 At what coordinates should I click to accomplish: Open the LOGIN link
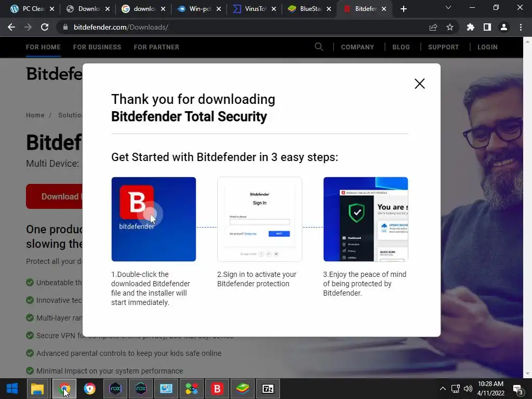point(487,47)
